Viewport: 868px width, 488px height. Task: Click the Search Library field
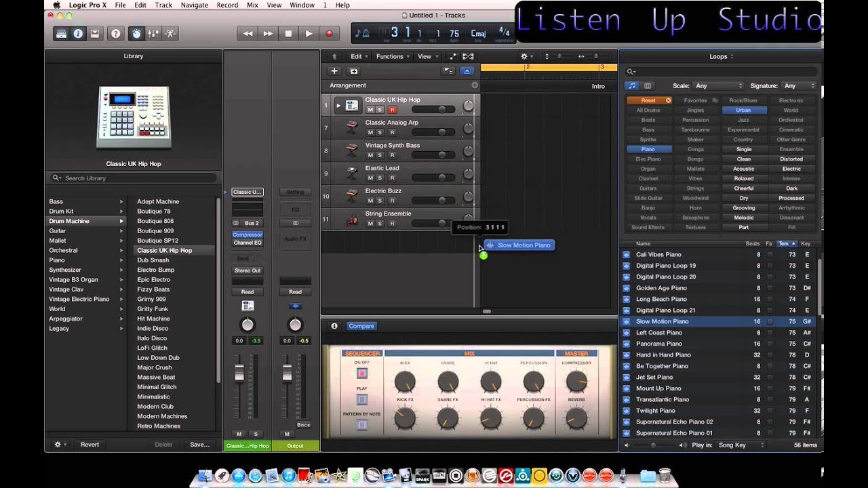134,178
